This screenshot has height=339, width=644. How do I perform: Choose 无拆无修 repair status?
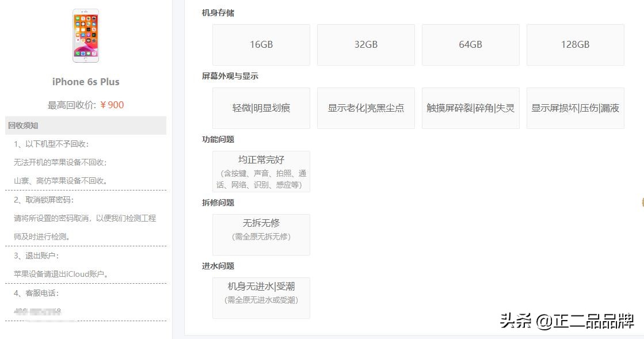click(x=261, y=234)
